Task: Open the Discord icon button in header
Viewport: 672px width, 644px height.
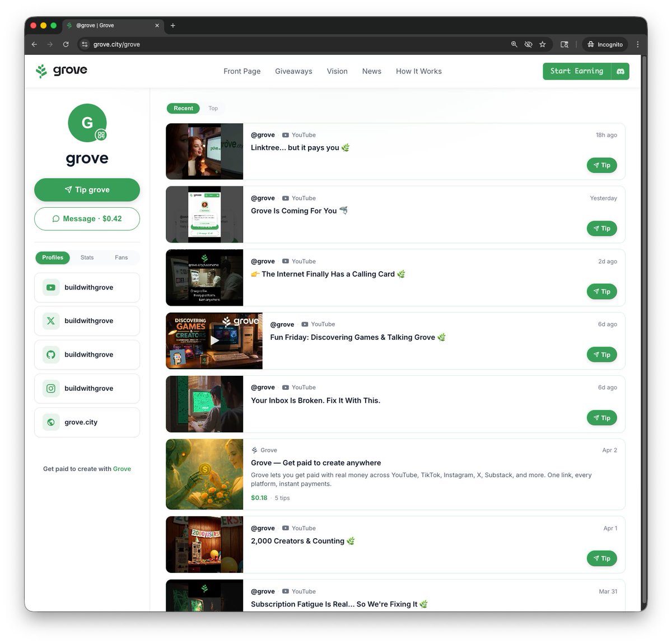Action: (x=620, y=71)
